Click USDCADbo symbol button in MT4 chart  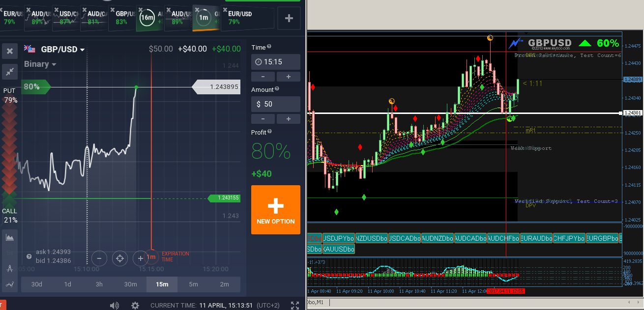click(404, 238)
